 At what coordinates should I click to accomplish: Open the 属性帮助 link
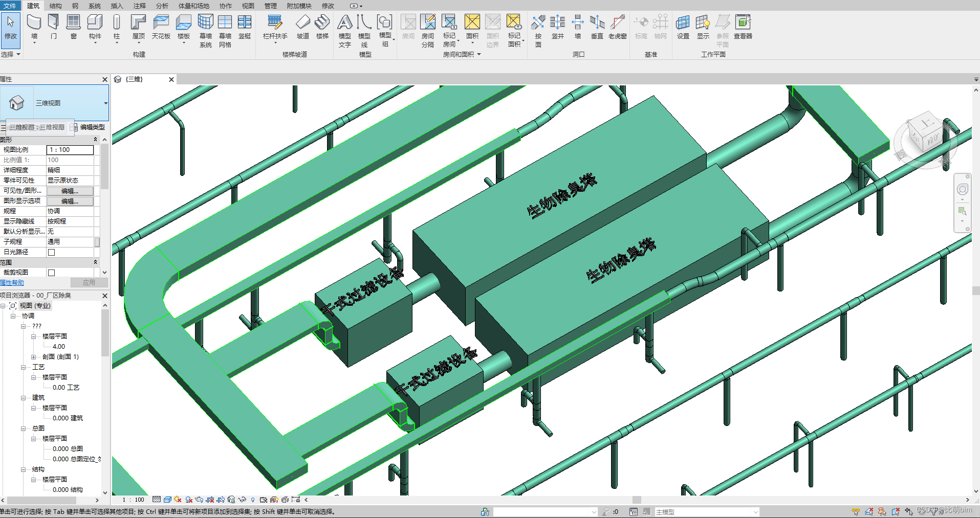pos(12,283)
